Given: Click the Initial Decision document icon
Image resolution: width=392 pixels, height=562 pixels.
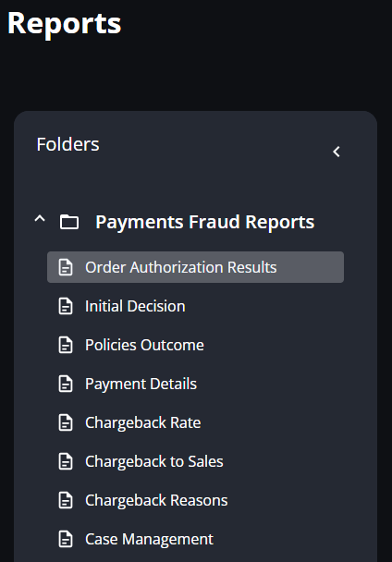Looking at the screenshot, I should pyautogui.click(x=66, y=306).
